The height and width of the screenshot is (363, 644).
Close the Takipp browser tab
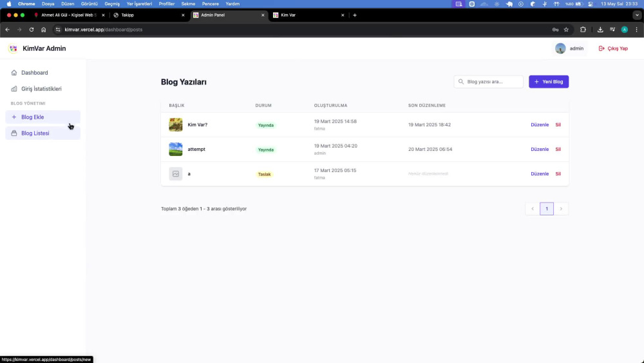coord(183,15)
